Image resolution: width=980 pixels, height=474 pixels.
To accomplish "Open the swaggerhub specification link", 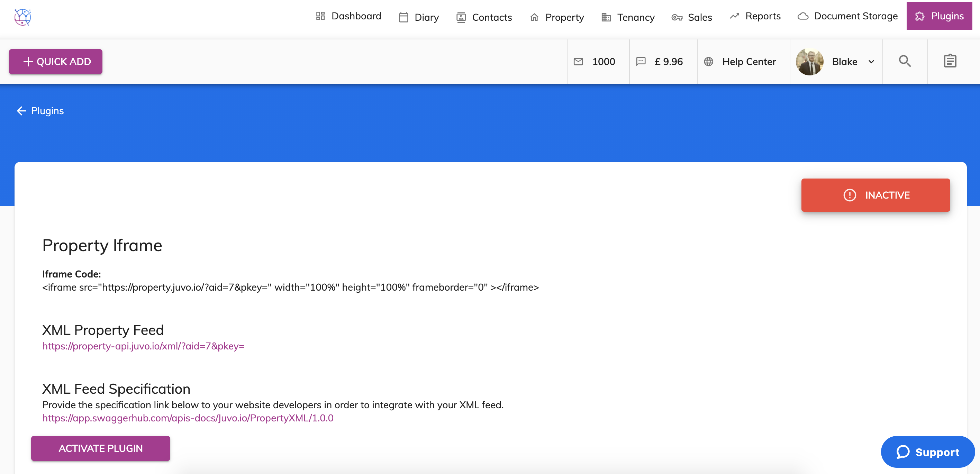I will coord(188,418).
